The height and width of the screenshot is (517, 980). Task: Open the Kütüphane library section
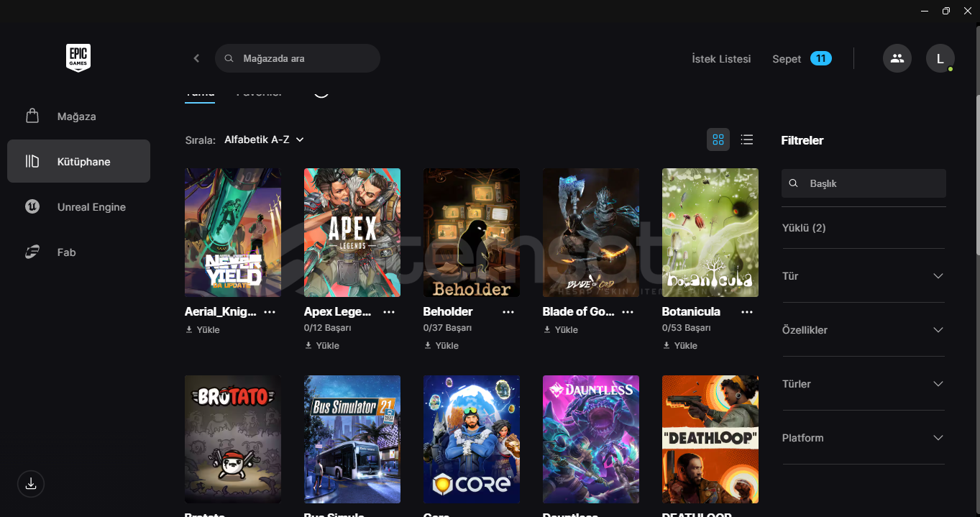(x=78, y=161)
